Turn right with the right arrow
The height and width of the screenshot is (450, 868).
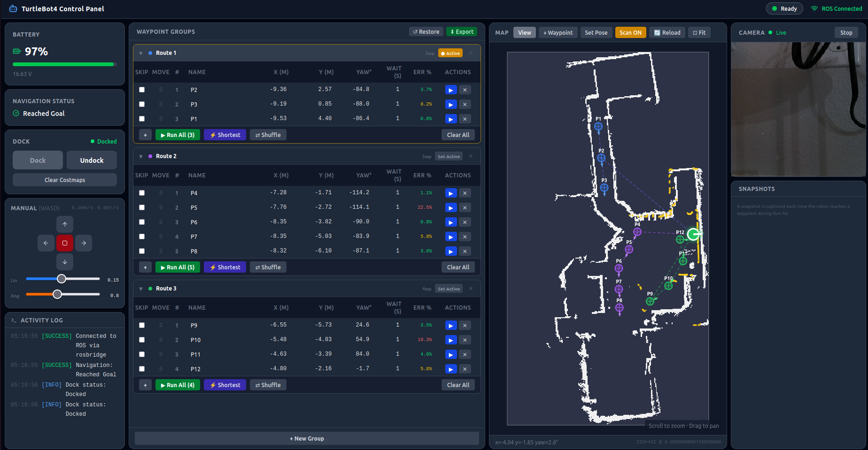[x=84, y=243]
